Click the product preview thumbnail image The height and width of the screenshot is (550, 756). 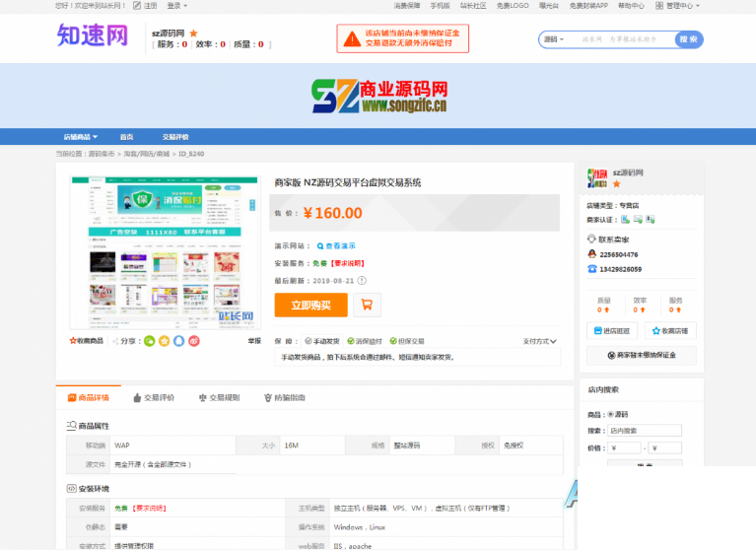[x=165, y=254]
